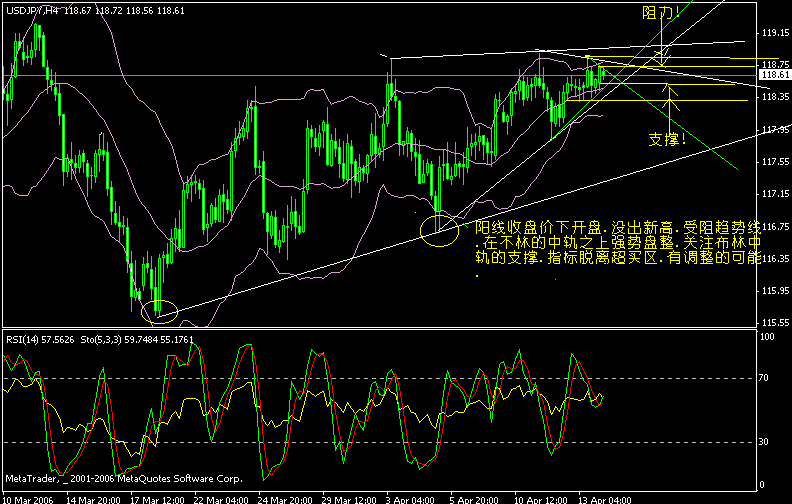The width and height of the screenshot is (792, 504).
Task: Select the yellow ellipse at the 5 Apr low
Action: [x=439, y=230]
